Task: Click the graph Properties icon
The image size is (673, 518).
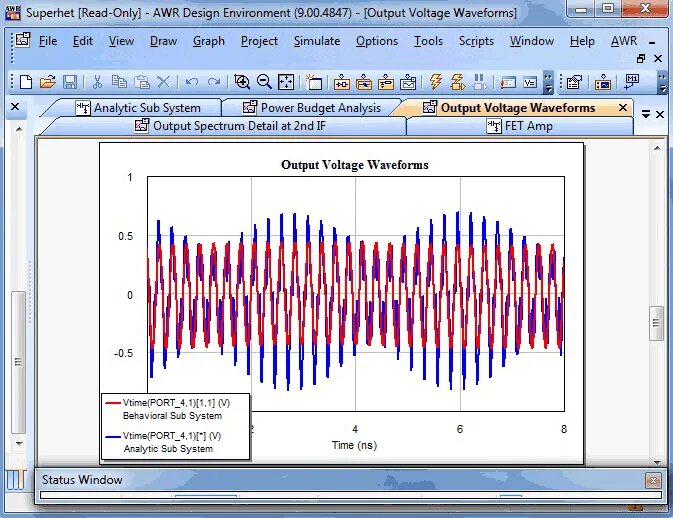Action: [574, 82]
